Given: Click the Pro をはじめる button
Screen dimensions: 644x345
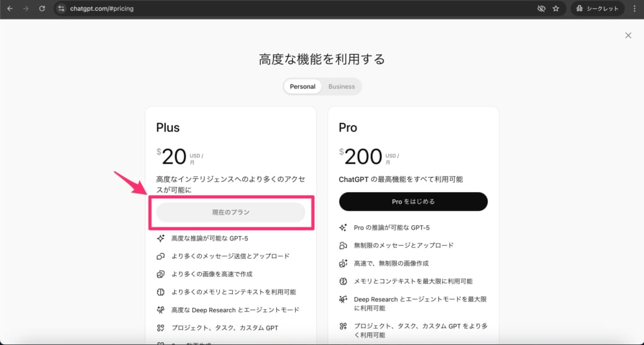Looking at the screenshot, I should click(413, 201).
